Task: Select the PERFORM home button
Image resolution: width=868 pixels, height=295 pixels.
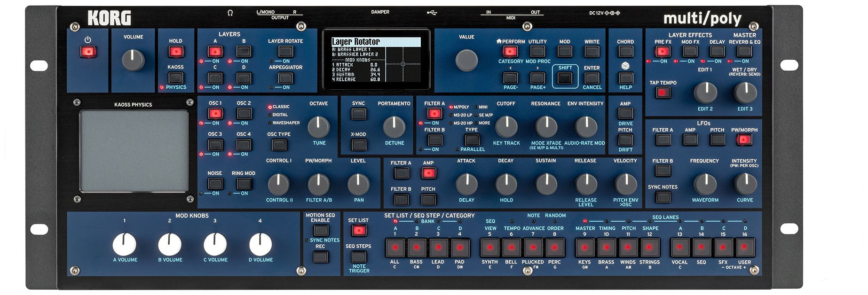Action: click(510, 52)
